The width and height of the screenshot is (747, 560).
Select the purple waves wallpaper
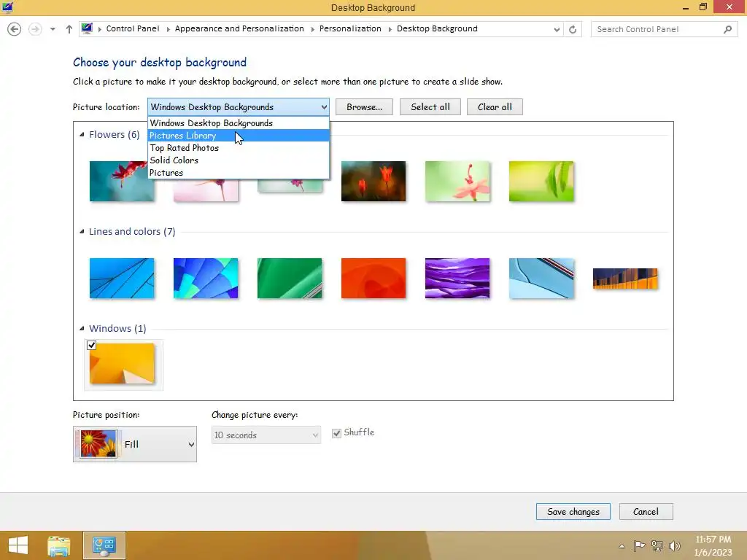click(457, 278)
